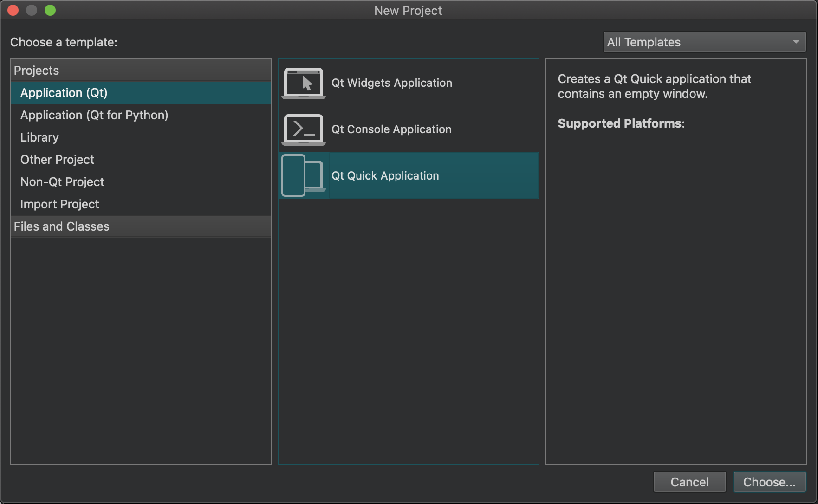Open the All Templates dropdown
Viewport: 818px width, 504px height.
click(x=704, y=42)
